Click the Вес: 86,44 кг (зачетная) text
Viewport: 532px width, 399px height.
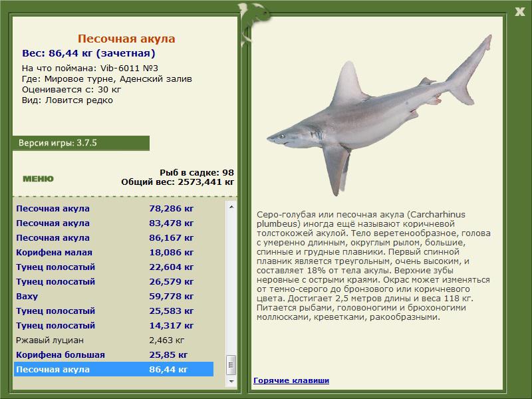[x=88, y=53]
